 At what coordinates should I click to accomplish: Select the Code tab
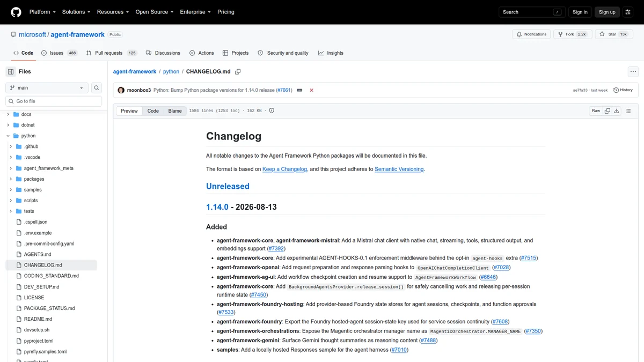pyautogui.click(x=24, y=53)
